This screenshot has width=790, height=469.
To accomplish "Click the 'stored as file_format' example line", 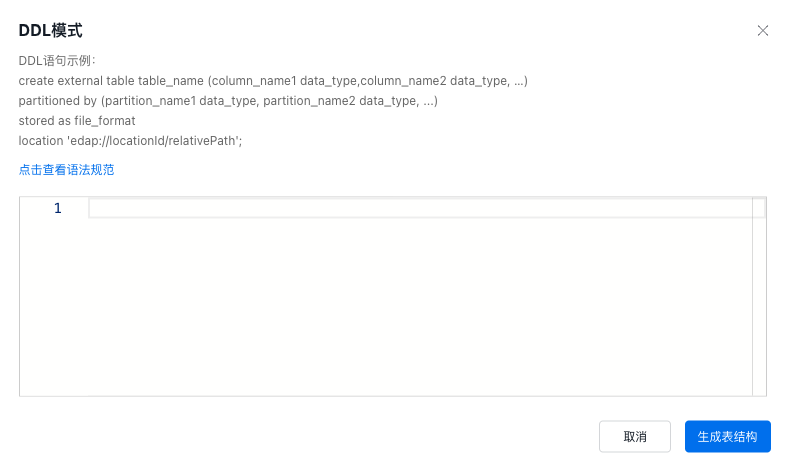I will [x=77, y=121].
